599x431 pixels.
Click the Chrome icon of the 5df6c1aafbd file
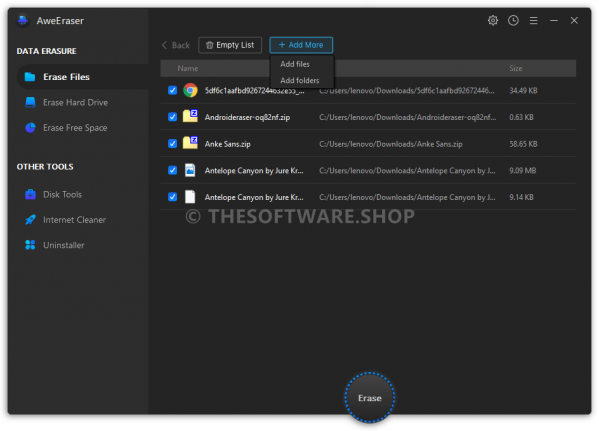click(x=190, y=91)
